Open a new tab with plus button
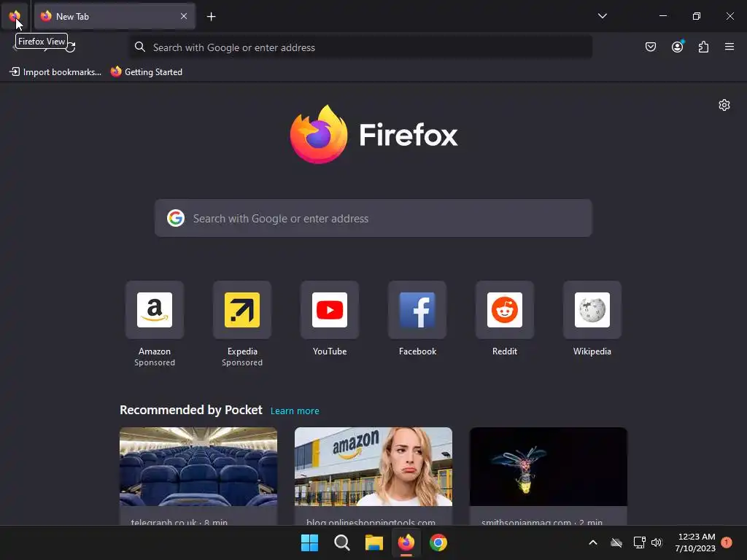The width and height of the screenshot is (747, 560). (x=211, y=17)
